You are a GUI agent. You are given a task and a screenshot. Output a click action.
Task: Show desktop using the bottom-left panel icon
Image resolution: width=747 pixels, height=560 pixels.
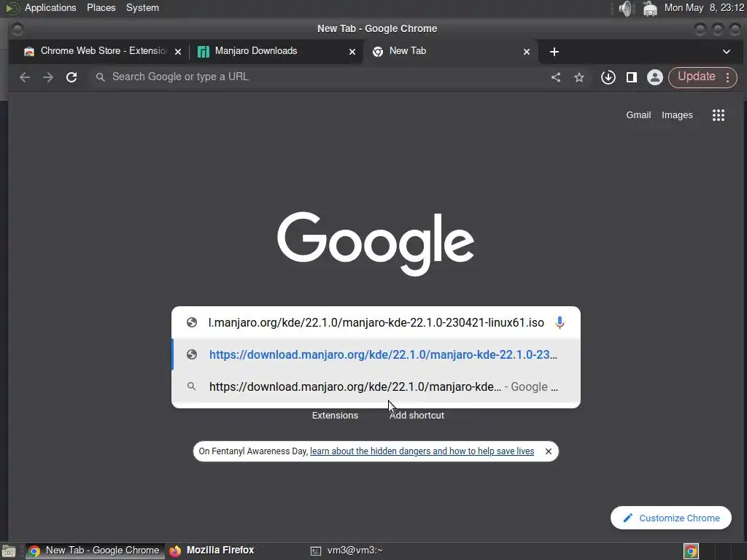(x=9, y=551)
